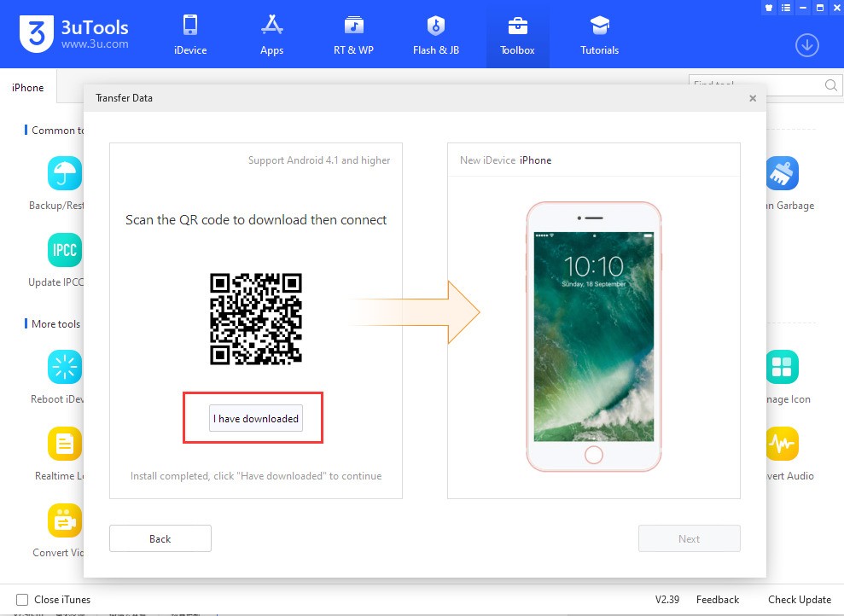Image resolution: width=844 pixels, height=616 pixels.
Task: Click Check Update link
Action: point(800,599)
